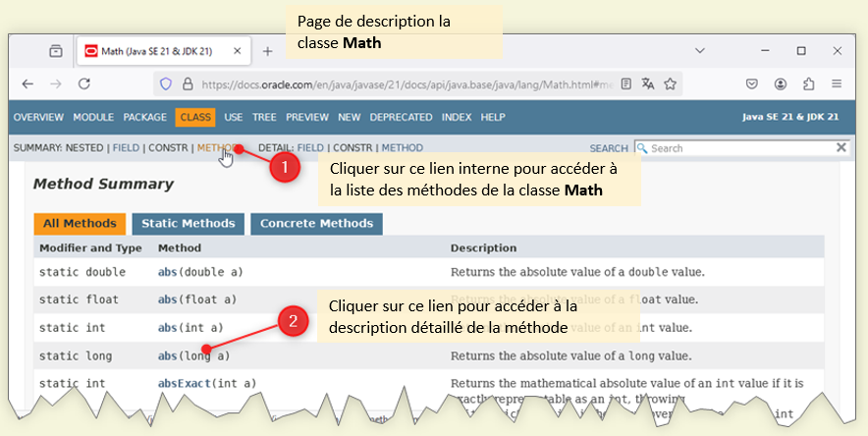868x436 pixels.
Task: Click the tracking protection shield icon
Action: tap(165, 84)
